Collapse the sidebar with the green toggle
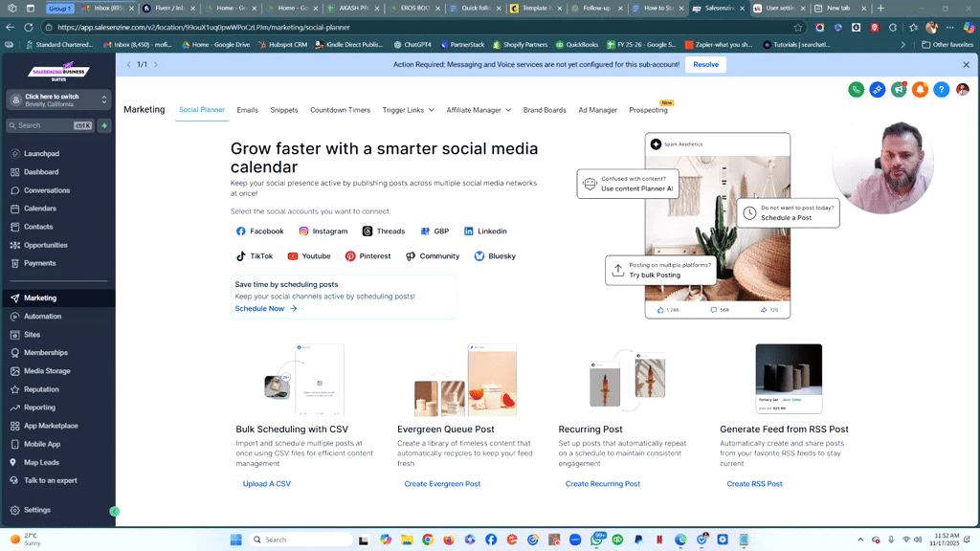Viewport: 980px width, 551px height. click(x=115, y=512)
